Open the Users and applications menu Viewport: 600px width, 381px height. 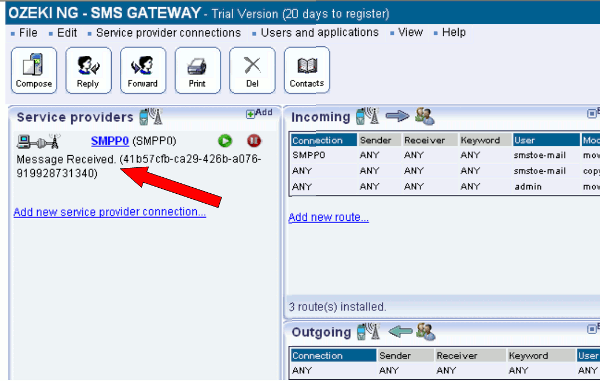[320, 33]
